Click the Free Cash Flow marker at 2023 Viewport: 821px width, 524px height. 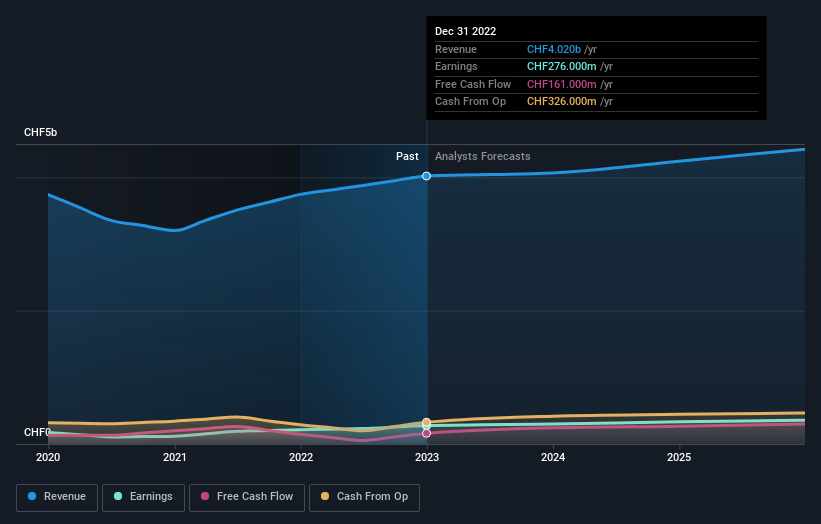pyautogui.click(x=427, y=433)
